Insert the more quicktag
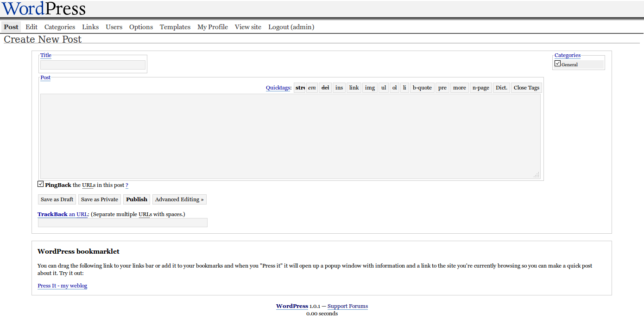 tap(460, 88)
